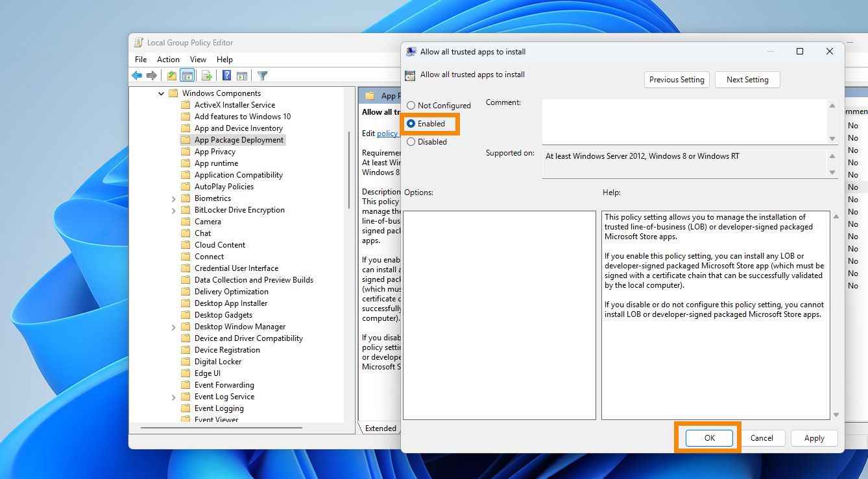Click folder icon beside Windows Components
The width and height of the screenshot is (868, 479).
173,93
